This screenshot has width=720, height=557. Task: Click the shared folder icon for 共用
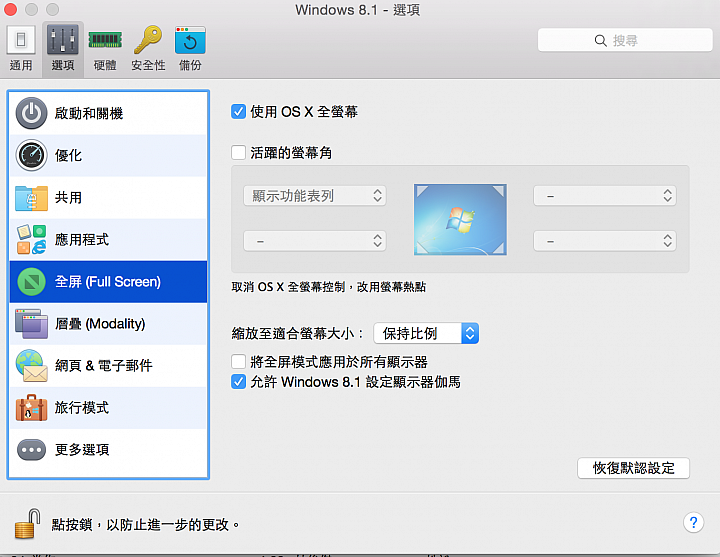(x=31, y=197)
